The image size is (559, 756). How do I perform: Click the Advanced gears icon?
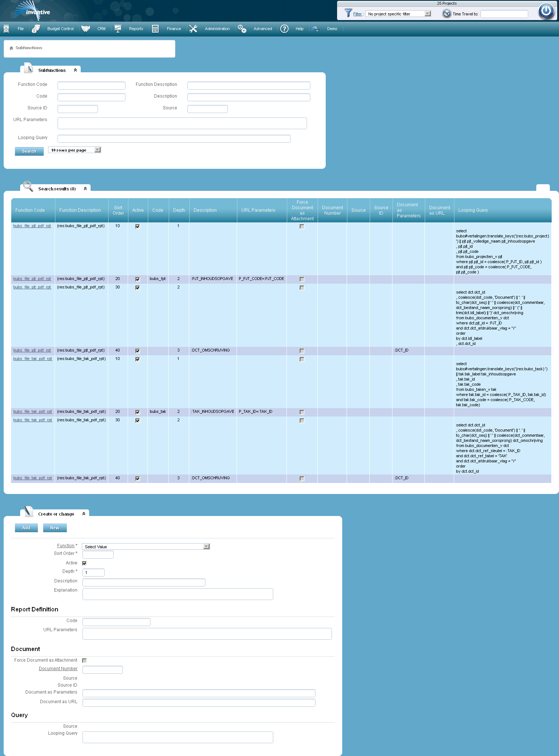click(x=242, y=29)
